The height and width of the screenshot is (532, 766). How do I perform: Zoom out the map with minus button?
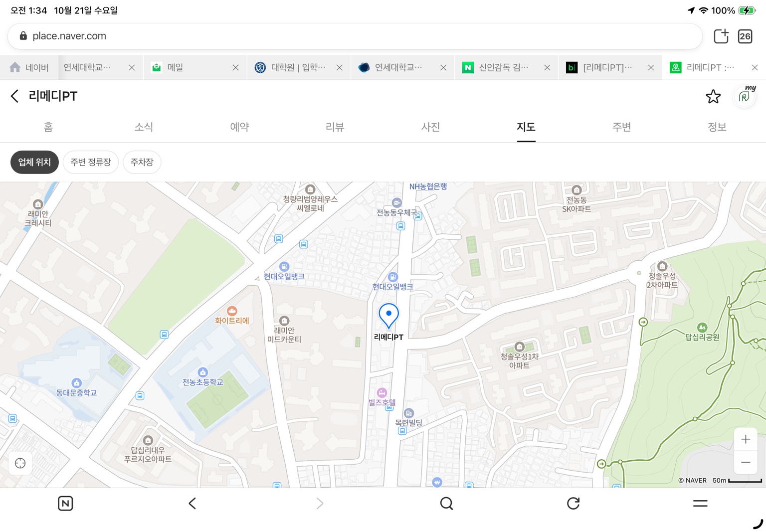coord(746,462)
